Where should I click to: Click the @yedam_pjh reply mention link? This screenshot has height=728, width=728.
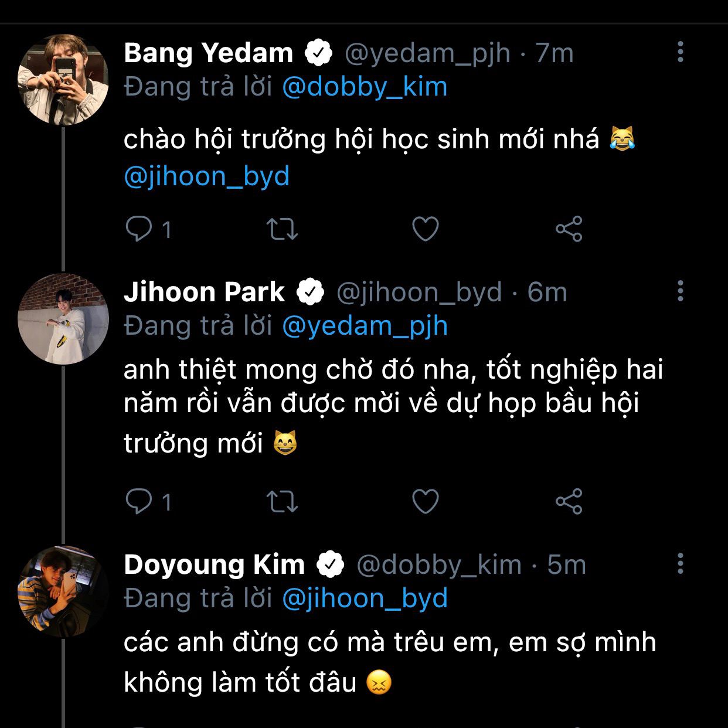365,326
